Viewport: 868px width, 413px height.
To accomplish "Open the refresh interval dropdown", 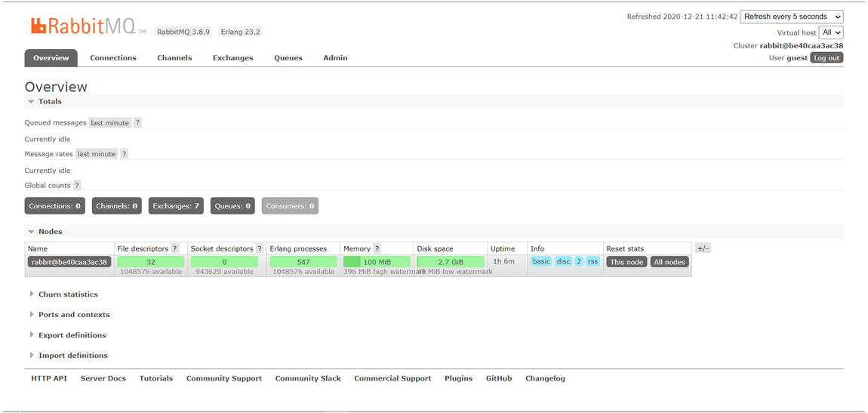I will click(x=792, y=17).
